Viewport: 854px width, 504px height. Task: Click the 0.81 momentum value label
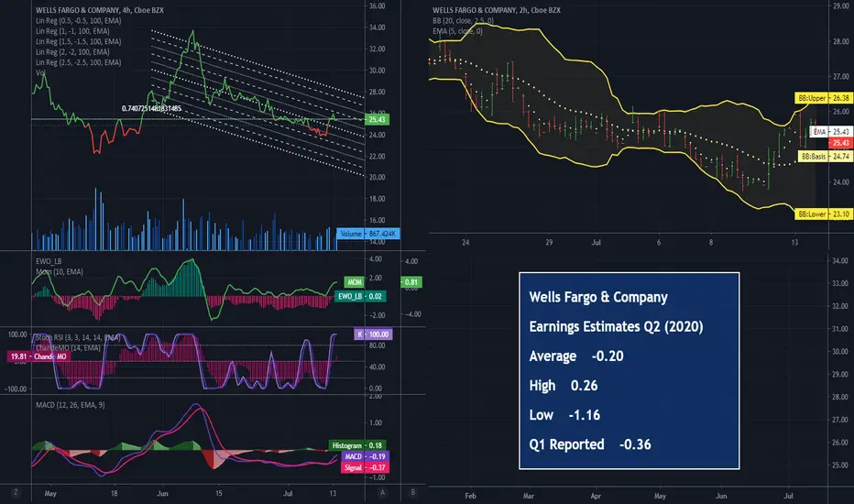point(411,282)
